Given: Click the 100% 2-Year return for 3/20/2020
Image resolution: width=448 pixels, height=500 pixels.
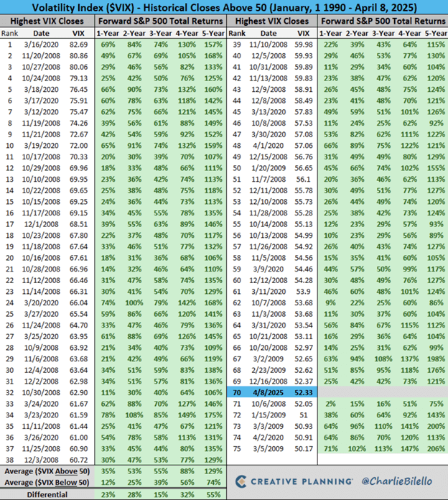Looking at the screenshot, I should coord(134,302).
